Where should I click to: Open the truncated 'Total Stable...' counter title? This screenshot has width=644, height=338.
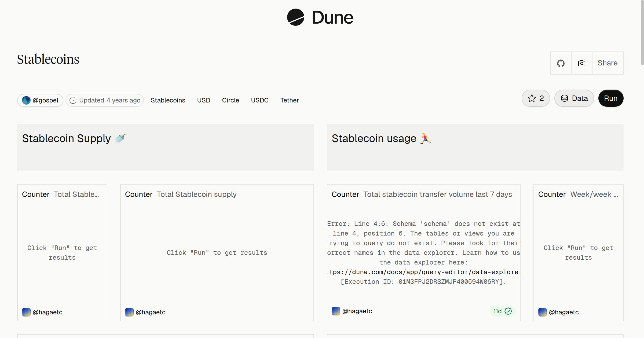pyautogui.click(x=76, y=194)
